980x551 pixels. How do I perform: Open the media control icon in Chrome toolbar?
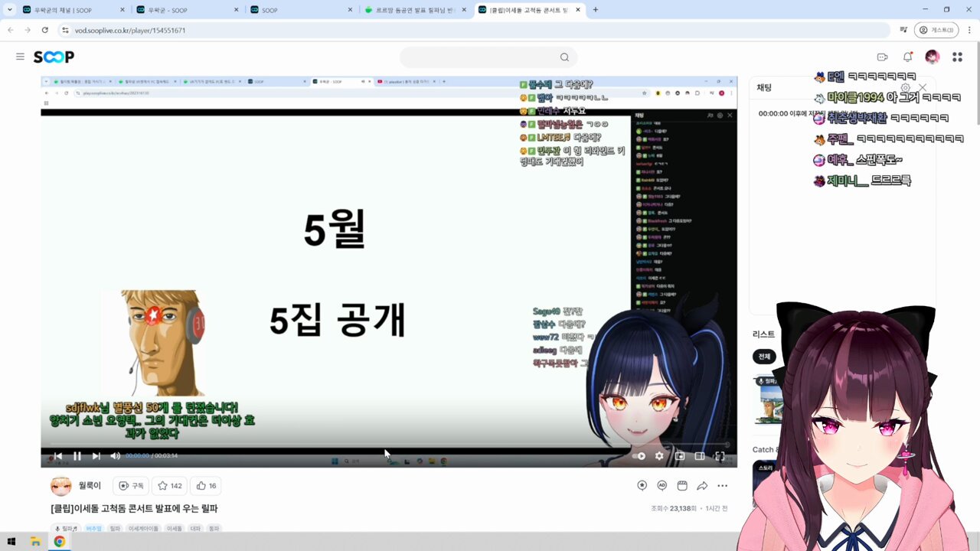click(903, 30)
